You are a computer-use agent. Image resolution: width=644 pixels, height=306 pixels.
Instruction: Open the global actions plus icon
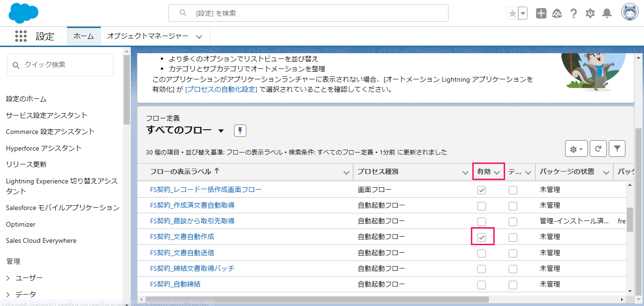(x=541, y=13)
